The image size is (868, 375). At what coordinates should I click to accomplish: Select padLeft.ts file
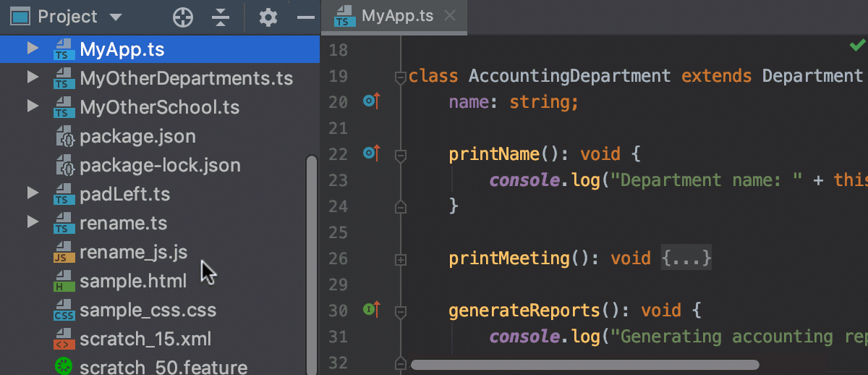[x=124, y=194]
